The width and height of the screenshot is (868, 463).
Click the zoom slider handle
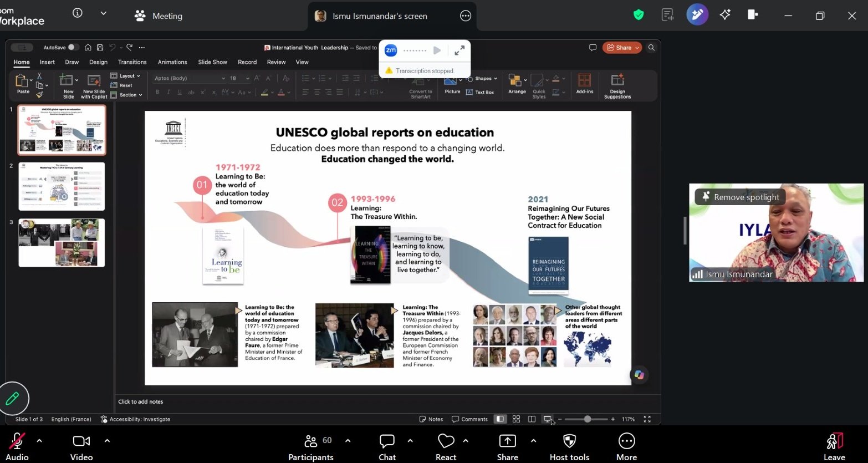click(x=588, y=419)
